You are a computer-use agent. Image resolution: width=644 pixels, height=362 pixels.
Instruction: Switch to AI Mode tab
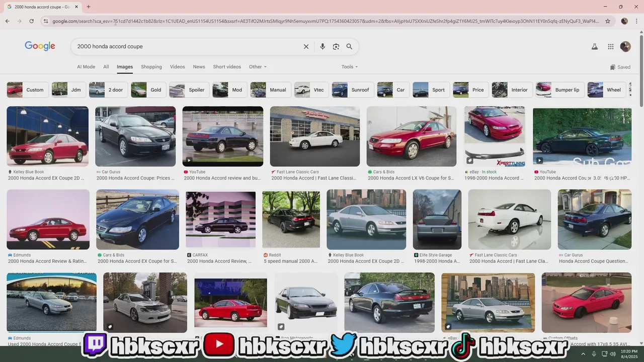click(x=86, y=67)
